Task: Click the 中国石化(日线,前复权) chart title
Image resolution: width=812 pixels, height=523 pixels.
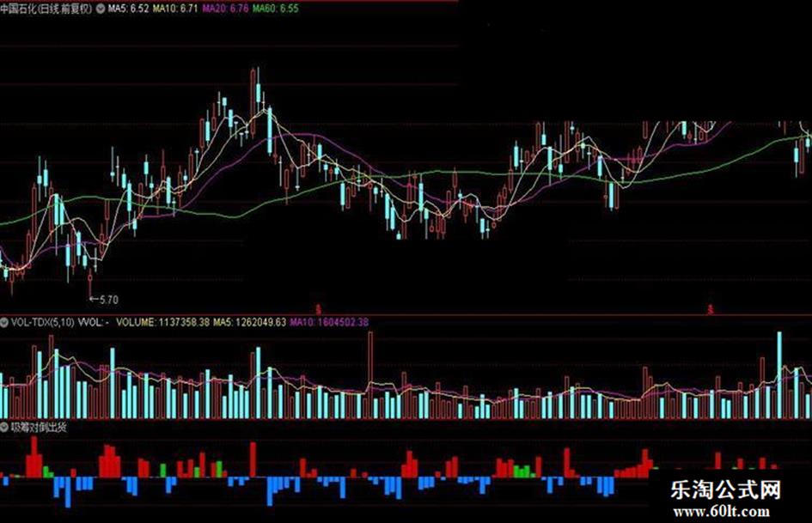Action: click(46, 9)
